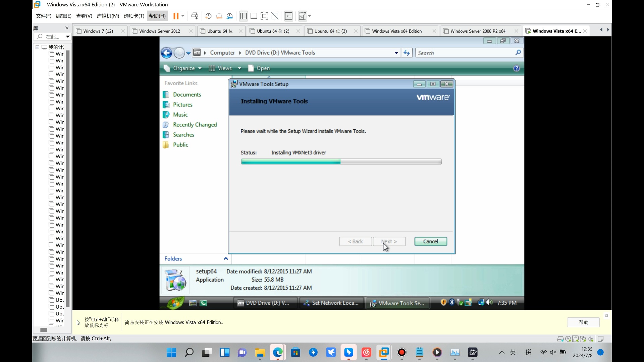Open the Music favorite link
644x362 pixels.
pos(180,115)
